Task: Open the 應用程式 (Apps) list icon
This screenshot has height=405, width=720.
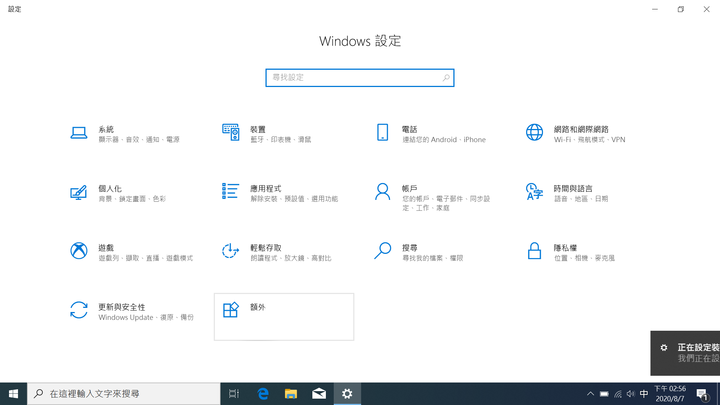Action: pos(231,191)
